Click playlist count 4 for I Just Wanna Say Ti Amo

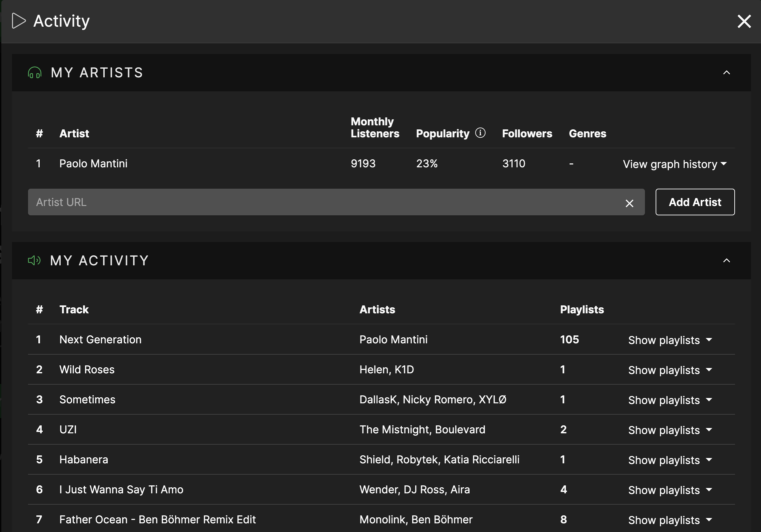563,490
